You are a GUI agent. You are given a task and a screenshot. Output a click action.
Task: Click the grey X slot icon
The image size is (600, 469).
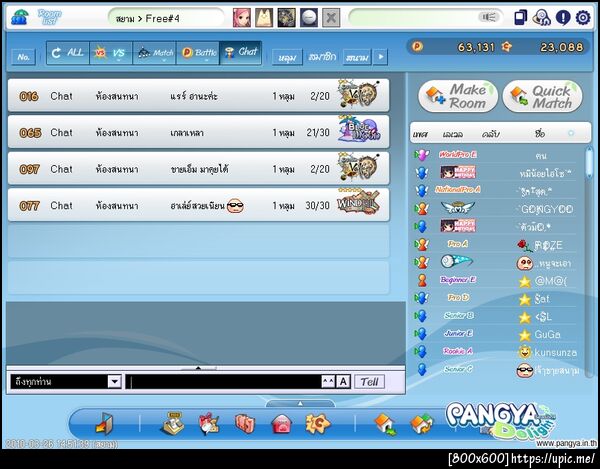click(x=331, y=18)
